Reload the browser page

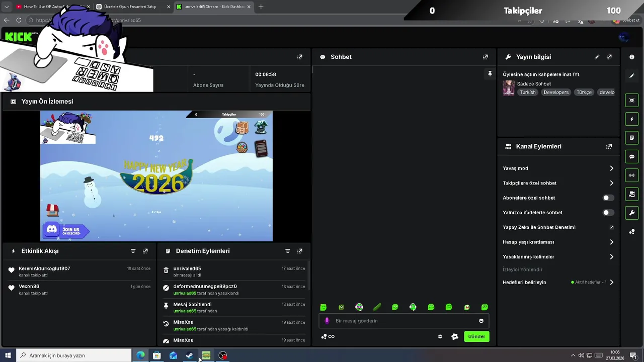[19, 20]
